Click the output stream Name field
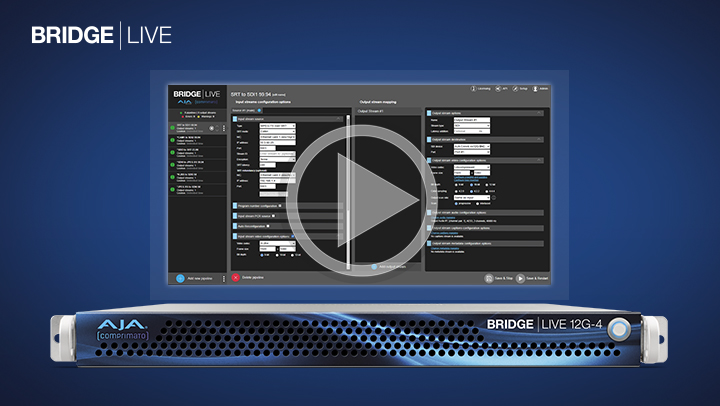This screenshot has width=720, height=406. coord(472,120)
